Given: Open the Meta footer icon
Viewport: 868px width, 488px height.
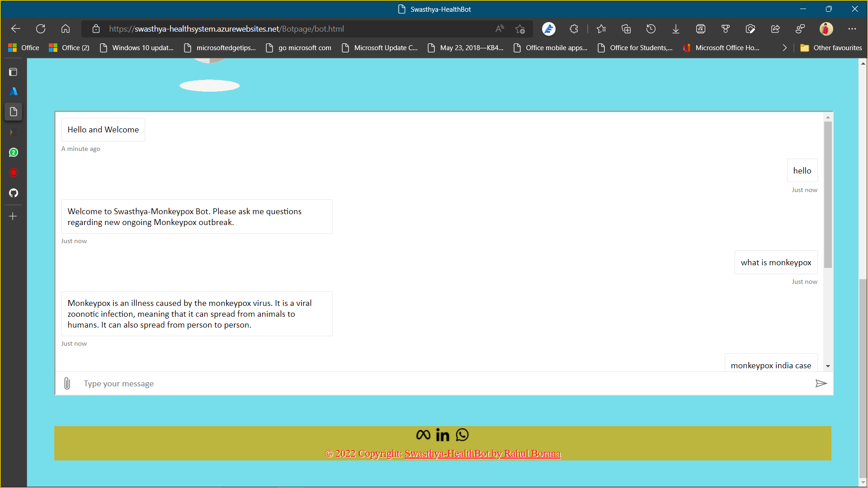Looking at the screenshot, I should tap(423, 435).
